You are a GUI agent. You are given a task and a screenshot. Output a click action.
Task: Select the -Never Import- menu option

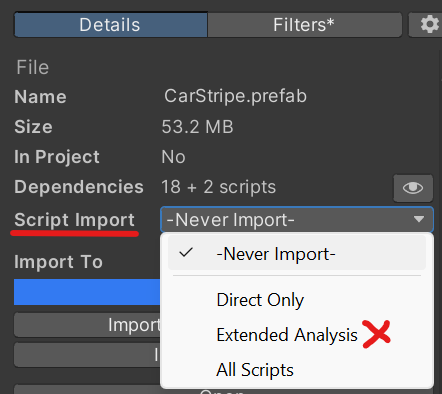pos(297,254)
